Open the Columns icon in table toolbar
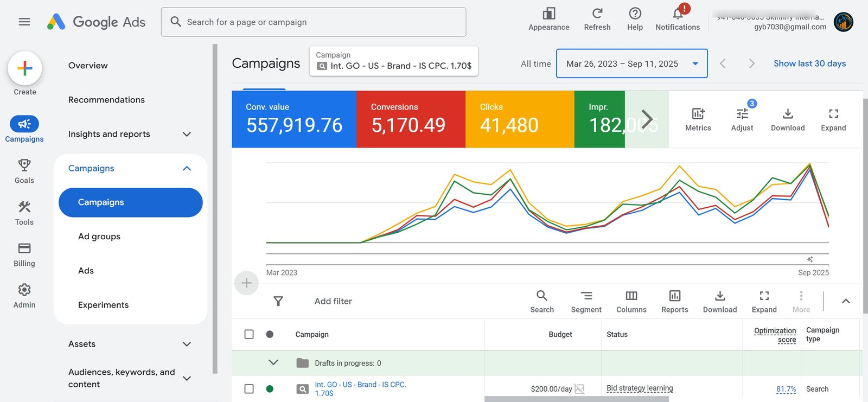Image resolution: width=868 pixels, height=402 pixels. click(631, 296)
